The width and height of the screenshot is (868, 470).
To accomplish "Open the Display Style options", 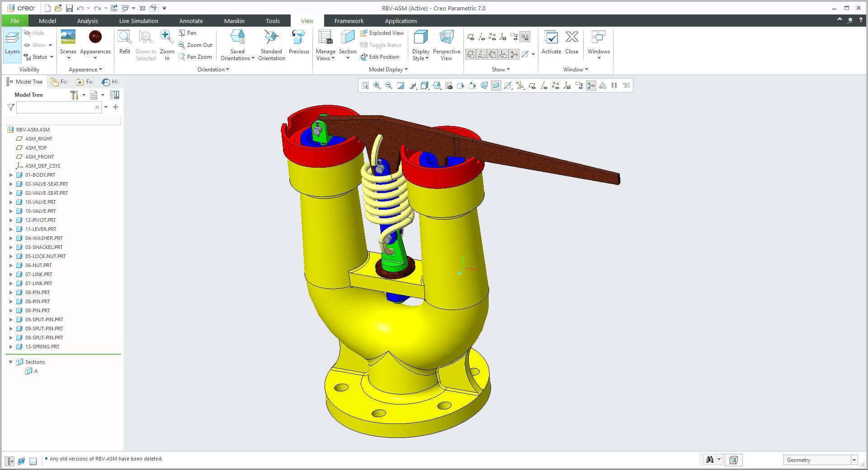I will (x=420, y=45).
